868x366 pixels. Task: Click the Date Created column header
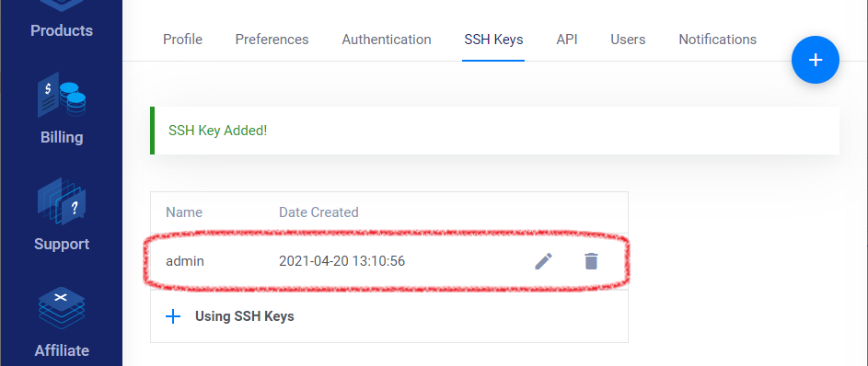click(x=318, y=212)
